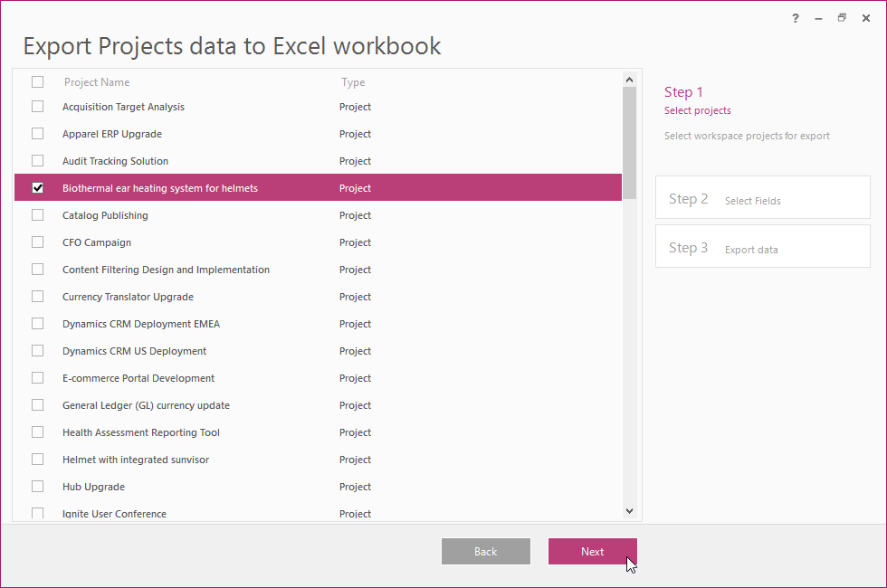Sort by the Type column header
887x588 pixels.
[x=353, y=82]
